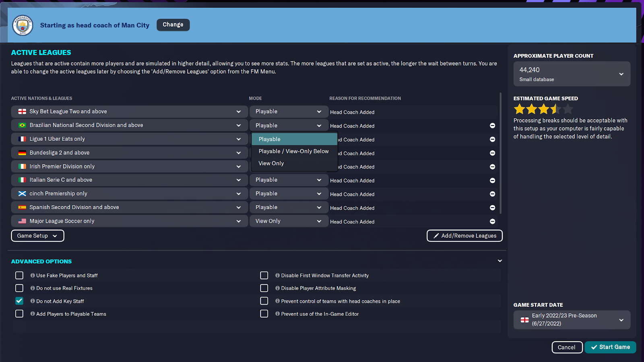Screen dimensions: 644x362
Task: Click Change to pick another club
Action: click(173, 25)
